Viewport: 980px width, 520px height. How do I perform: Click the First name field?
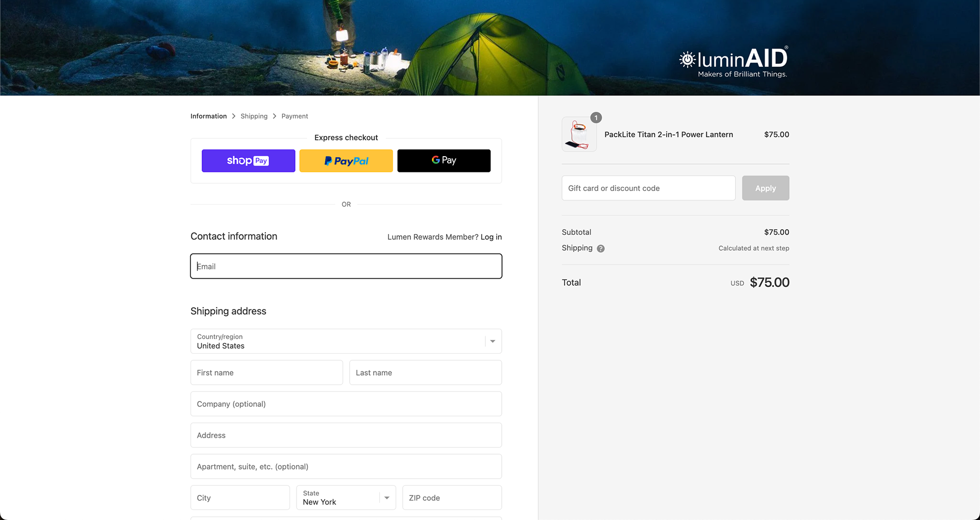coord(266,373)
